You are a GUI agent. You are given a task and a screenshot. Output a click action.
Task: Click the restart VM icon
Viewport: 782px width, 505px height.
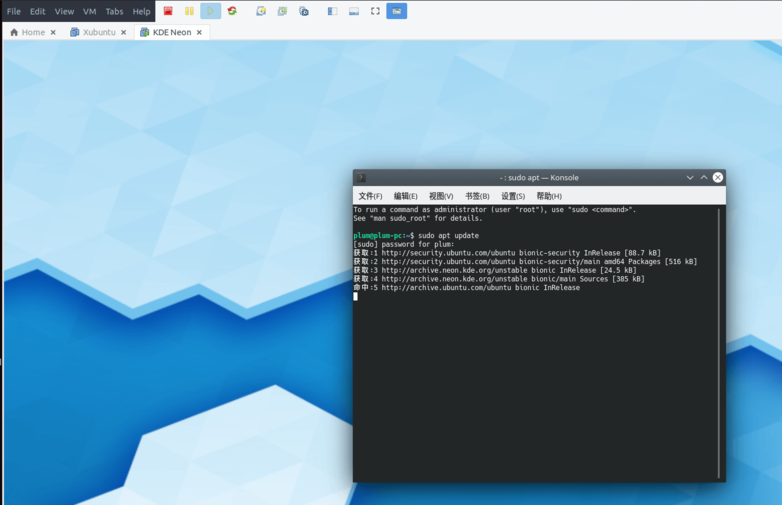pos(232,11)
